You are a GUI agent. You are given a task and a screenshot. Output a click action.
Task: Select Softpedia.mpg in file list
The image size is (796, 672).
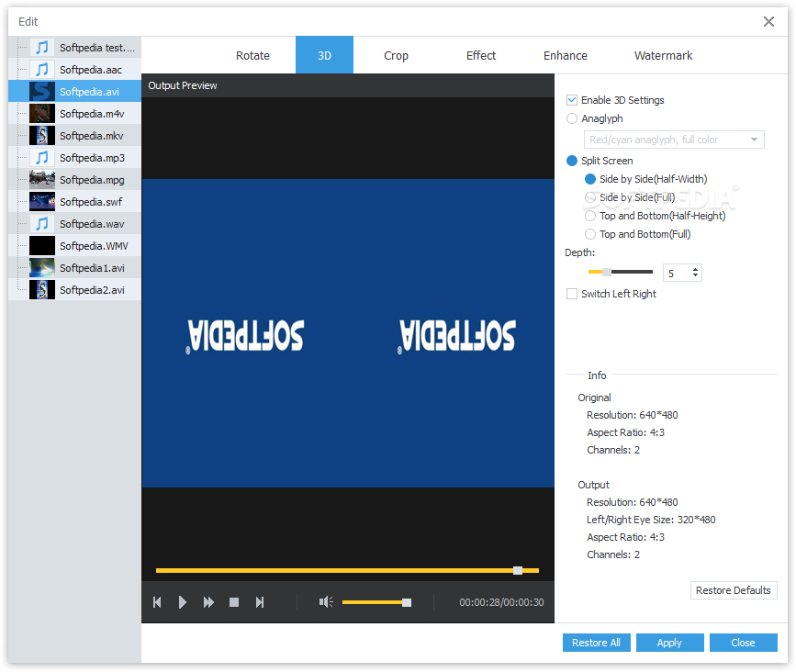click(x=74, y=180)
